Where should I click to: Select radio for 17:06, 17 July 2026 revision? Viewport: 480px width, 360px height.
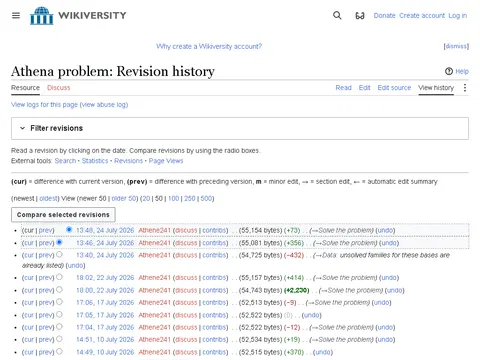pos(59,302)
